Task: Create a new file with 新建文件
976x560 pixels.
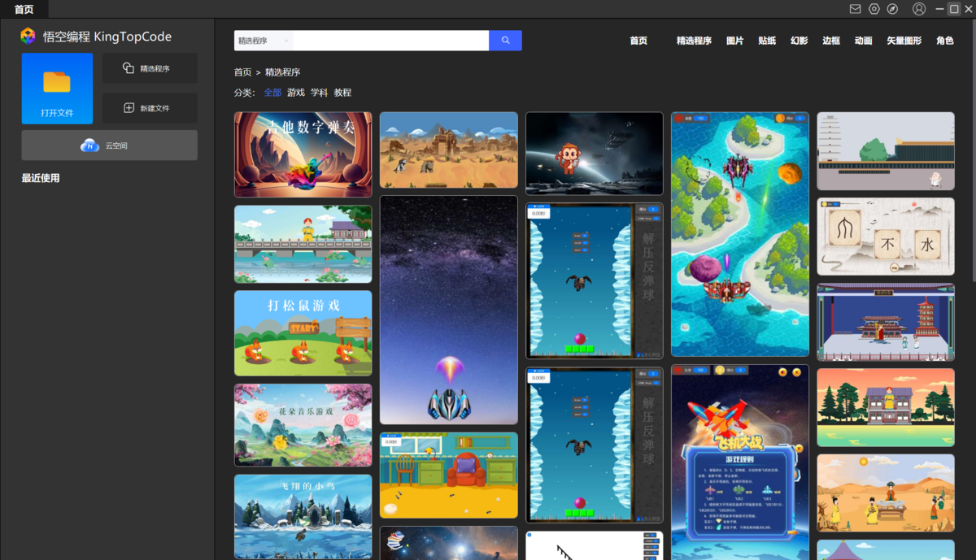Action: [149, 108]
